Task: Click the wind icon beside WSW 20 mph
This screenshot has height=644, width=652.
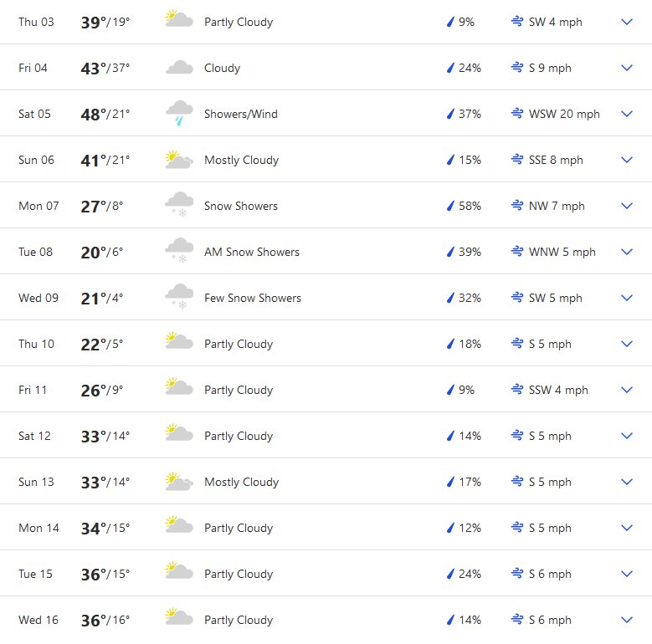Action: (517, 113)
